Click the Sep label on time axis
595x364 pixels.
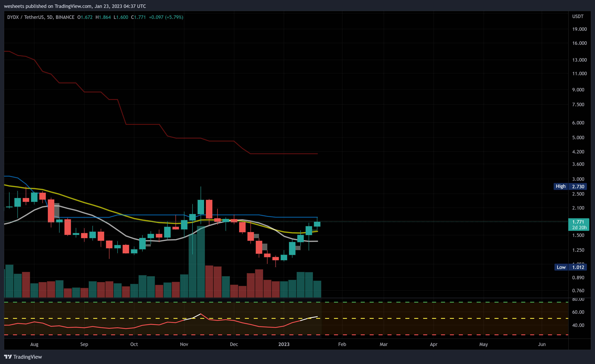coord(84,344)
